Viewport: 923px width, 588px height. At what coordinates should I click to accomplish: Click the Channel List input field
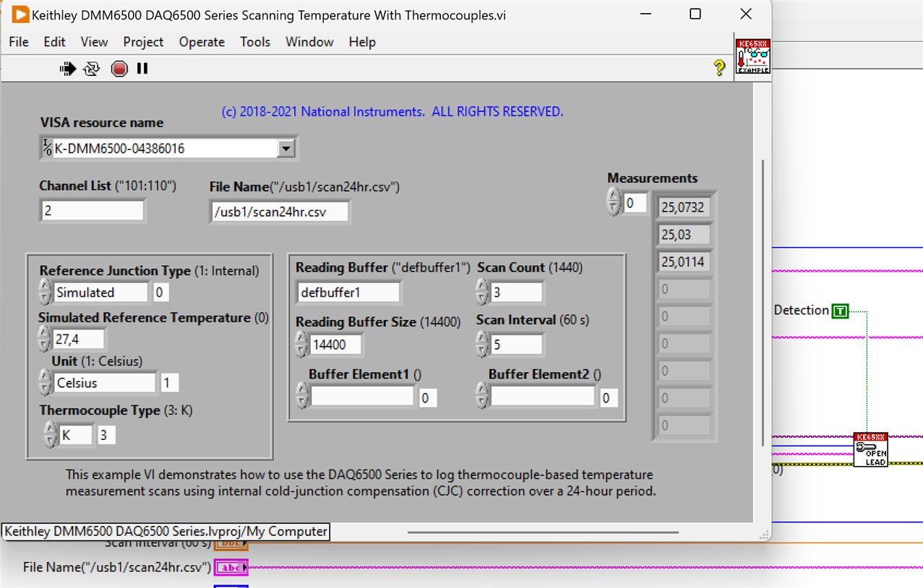tap(92, 211)
